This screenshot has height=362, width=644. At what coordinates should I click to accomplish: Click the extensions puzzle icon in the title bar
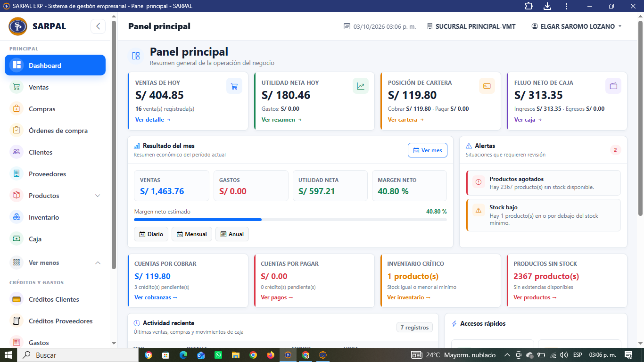[528, 6]
